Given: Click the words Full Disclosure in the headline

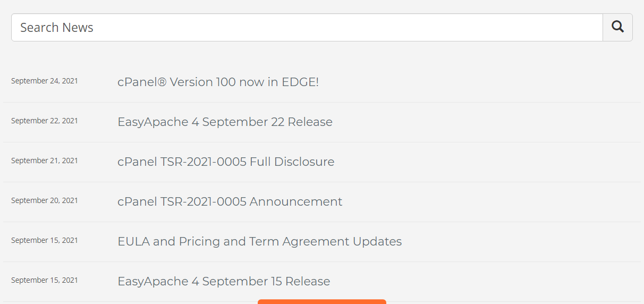Looking at the screenshot, I should click(292, 162).
